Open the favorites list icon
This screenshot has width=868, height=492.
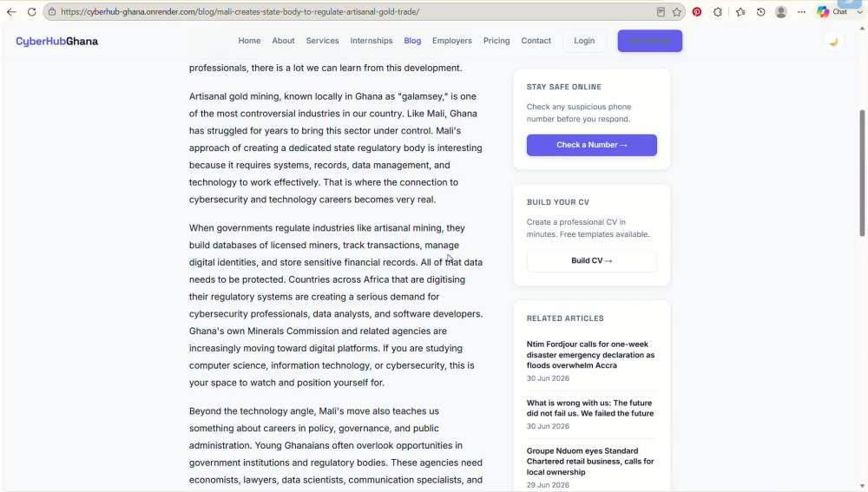[x=740, y=11]
